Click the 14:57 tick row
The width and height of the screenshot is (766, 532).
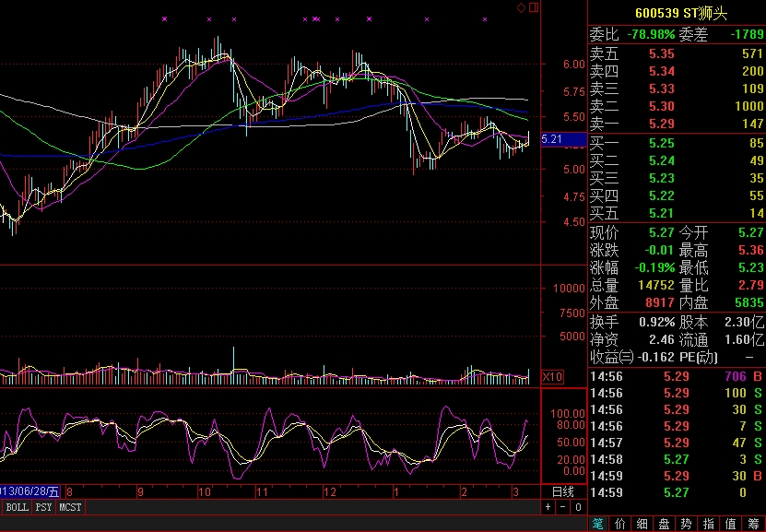tap(677, 443)
